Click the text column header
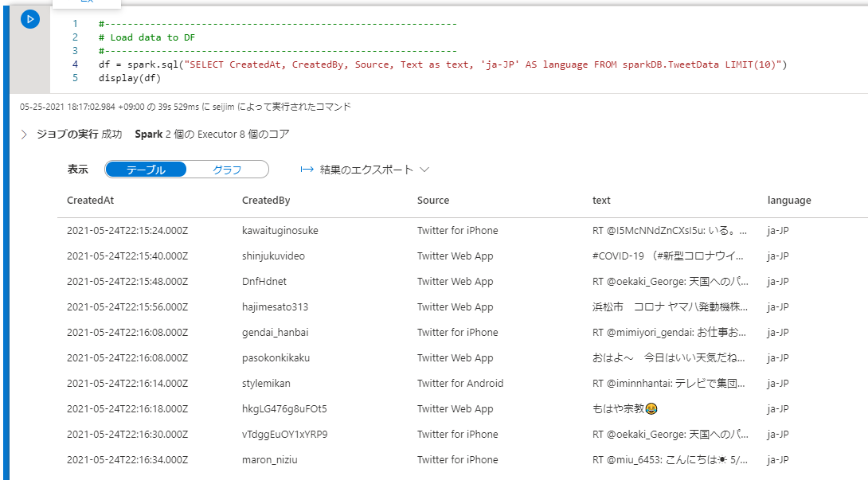This screenshot has height=480, width=868. point(601,201)
